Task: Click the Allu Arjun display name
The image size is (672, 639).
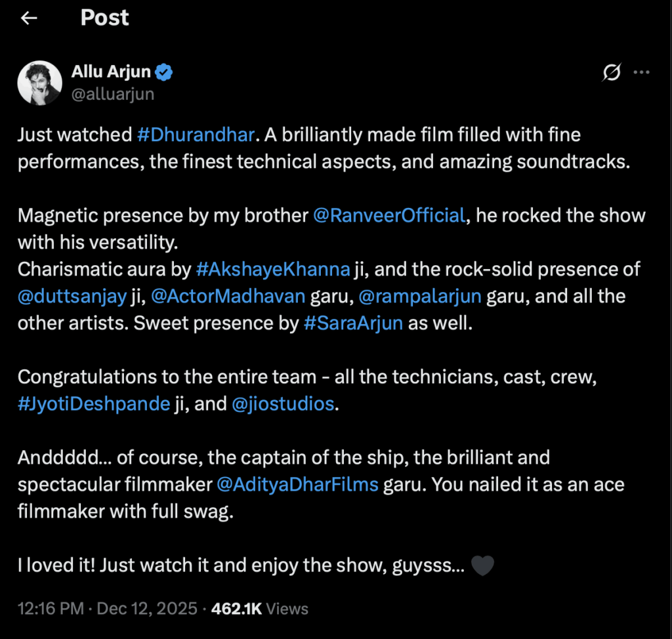Action: pyautogui.click(x=110, y=72)
